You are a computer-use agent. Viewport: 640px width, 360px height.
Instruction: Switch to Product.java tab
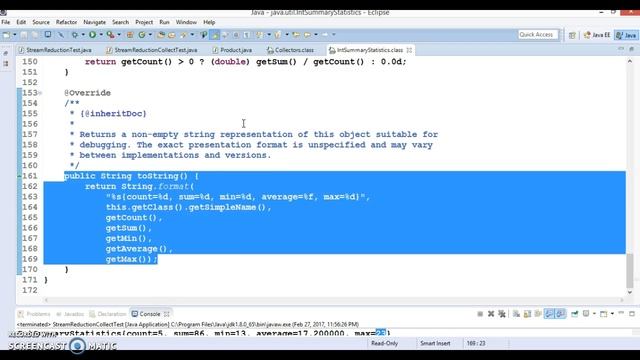pyautogui.click(x=232, y=50)
